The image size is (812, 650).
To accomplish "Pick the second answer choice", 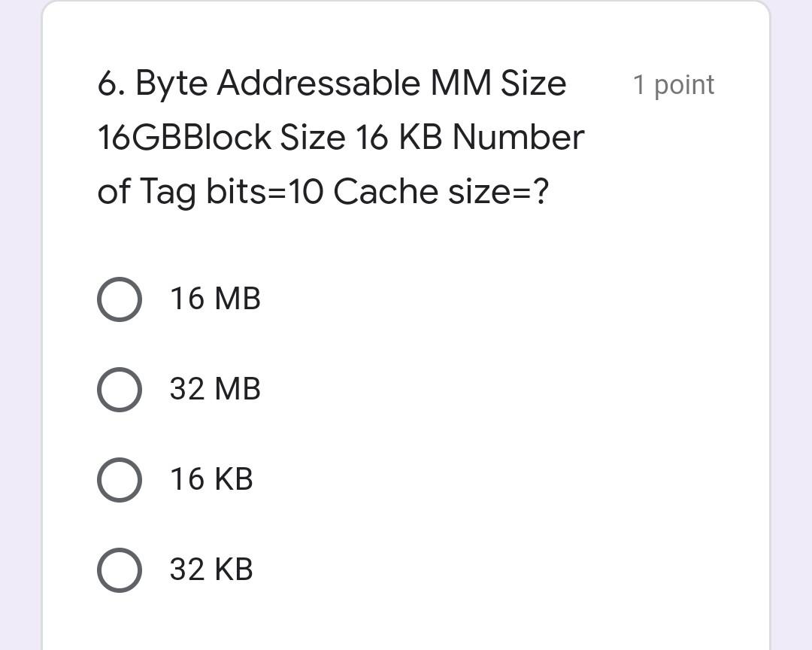I will [x=119, y=389].
